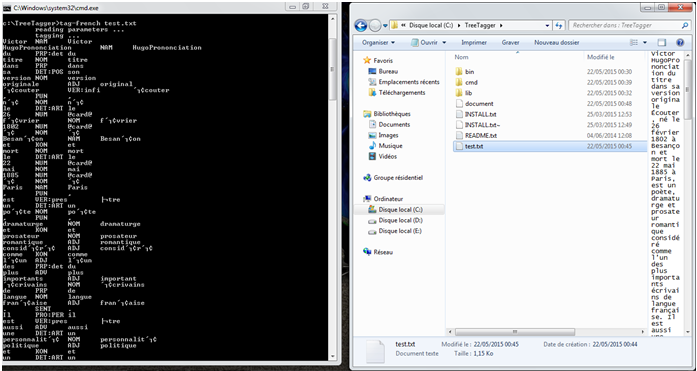Open the Documents library
Image resolution: width=697 pixels, height=371 pixels.
coord(389,124)
